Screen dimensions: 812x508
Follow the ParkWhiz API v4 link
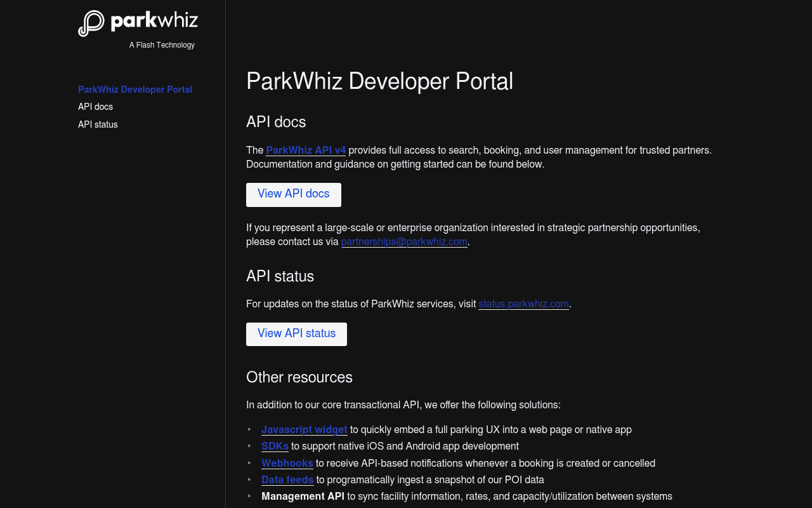pos(306,150)
